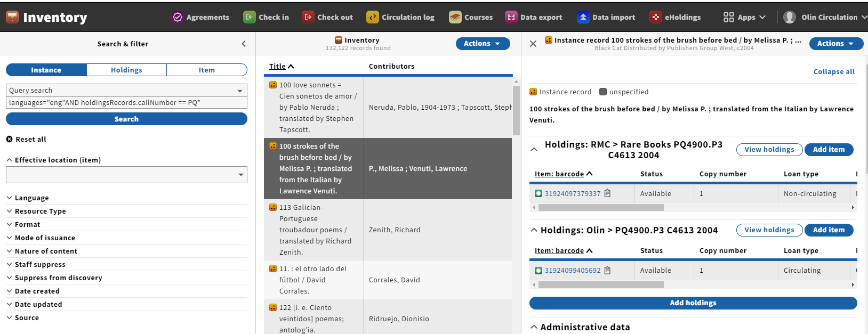Open item barcode 31924097379337 link
This screenshot has height=334, width=868.
[573, 194]
